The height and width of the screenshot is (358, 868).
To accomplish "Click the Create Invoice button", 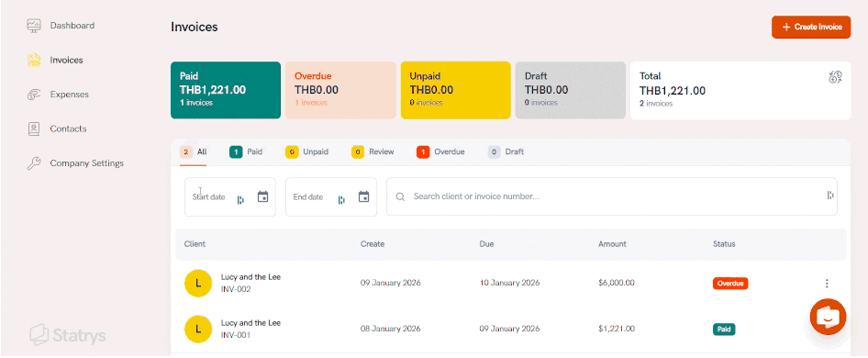I will tap(811, 28).
